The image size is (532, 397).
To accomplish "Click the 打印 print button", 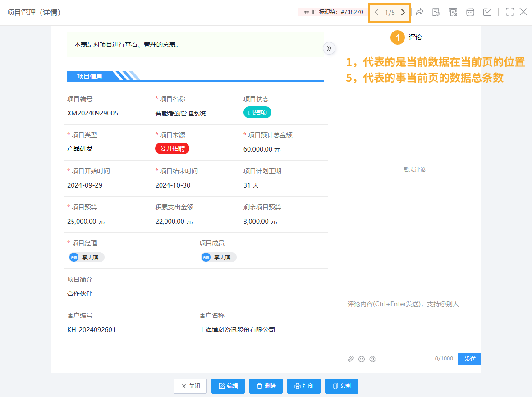I will pyautogui.click(x=304, y=386).
